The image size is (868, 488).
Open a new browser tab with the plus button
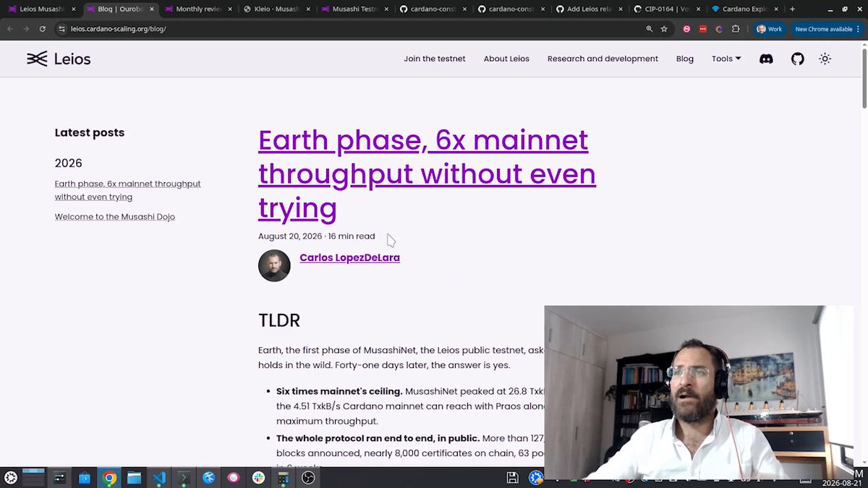(792, 9)
